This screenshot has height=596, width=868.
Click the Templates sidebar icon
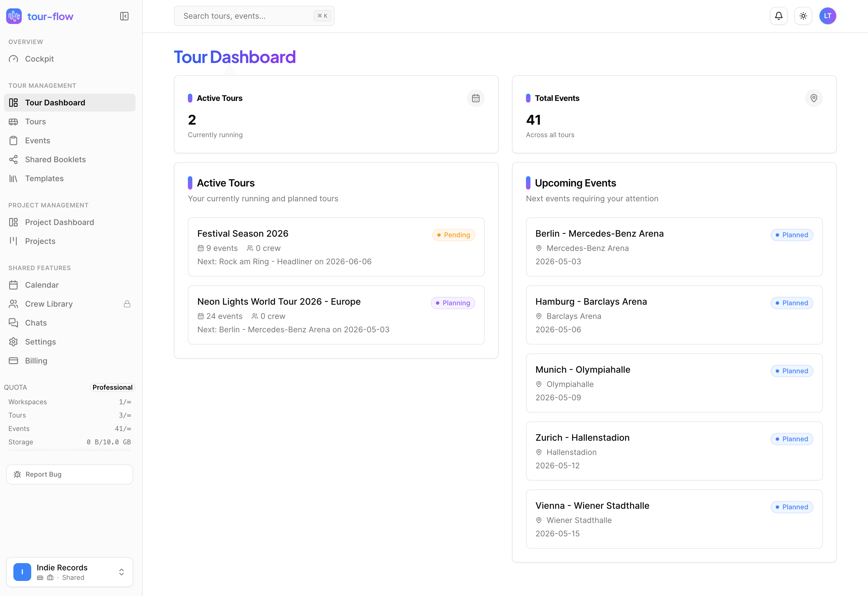tap(13, 178)
